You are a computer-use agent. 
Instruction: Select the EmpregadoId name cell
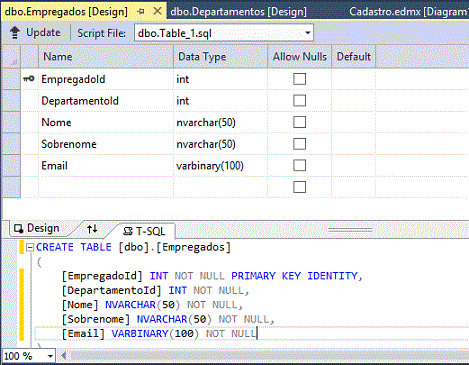tap(106, 79)
